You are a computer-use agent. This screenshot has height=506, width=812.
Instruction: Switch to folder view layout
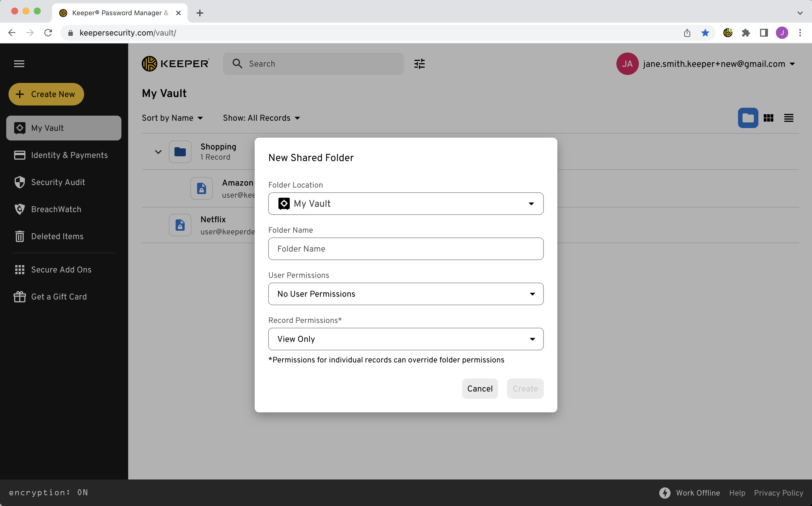click(x=748, y=118)
